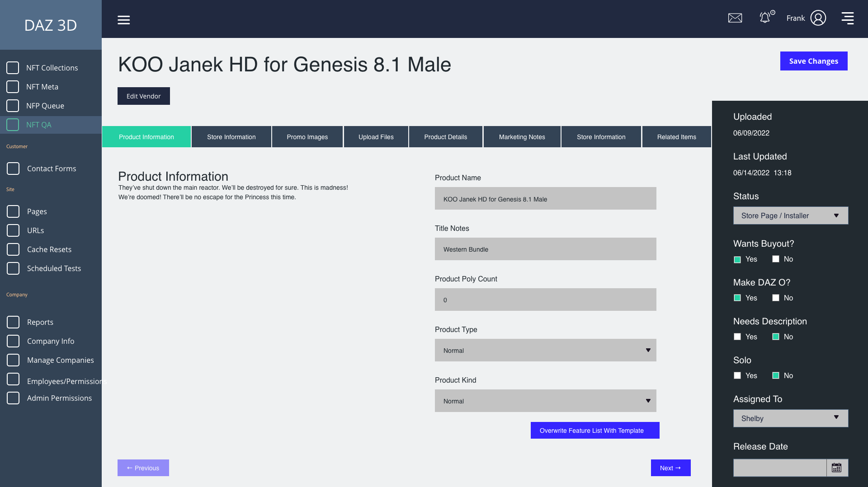Check Yes for Needs Description

pyautogui.click(x=737, y=337)
